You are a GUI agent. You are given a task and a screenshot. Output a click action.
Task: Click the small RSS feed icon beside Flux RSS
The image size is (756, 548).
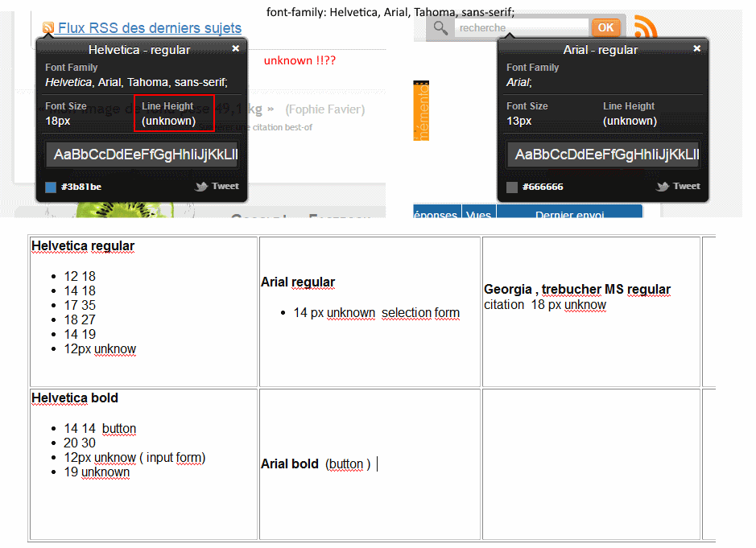pyautogui.click(x=48, y=27)
